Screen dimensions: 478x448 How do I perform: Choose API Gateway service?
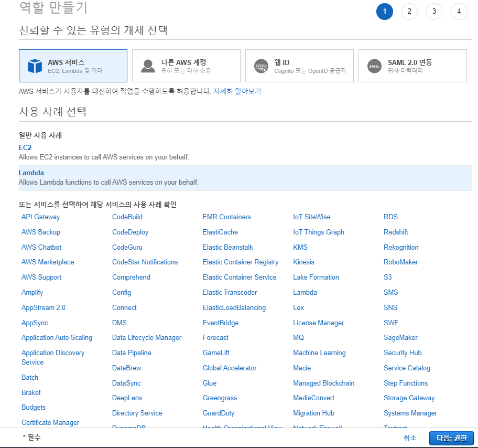tap(40, 217)
